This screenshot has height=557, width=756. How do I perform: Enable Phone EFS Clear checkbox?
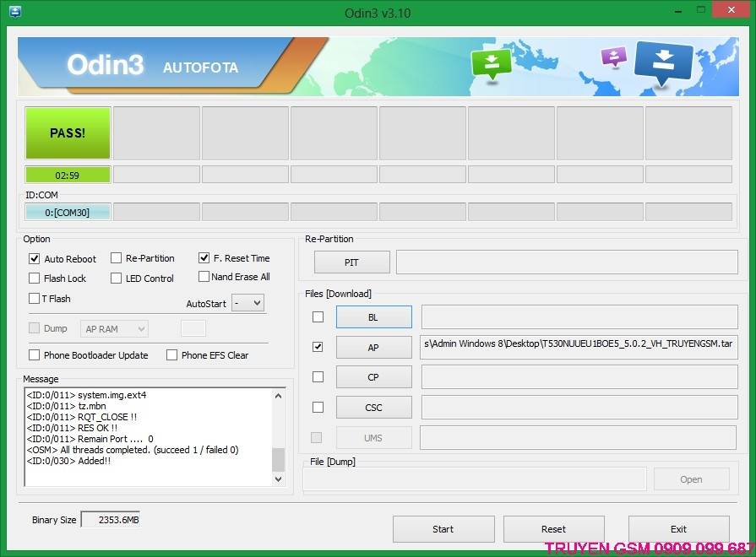click(171, 355)
